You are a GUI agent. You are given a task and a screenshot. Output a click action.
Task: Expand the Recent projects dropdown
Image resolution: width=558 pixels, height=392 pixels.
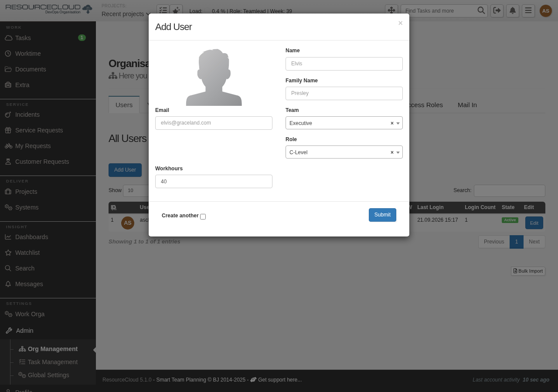pyautogui.click(x=126, y=14)
